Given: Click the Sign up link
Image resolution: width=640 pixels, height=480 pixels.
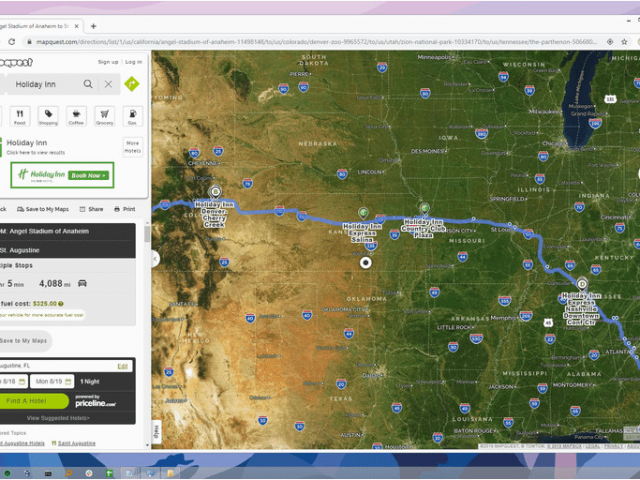Looking at the screenshot, I should point(108,62).
